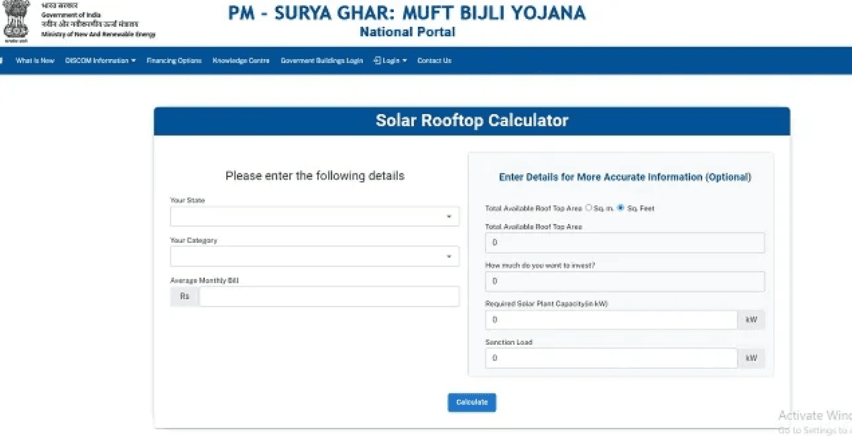Expand the DISCOM Information menu
This screenshot has height=441, width=852.
(x=100, y=61)
